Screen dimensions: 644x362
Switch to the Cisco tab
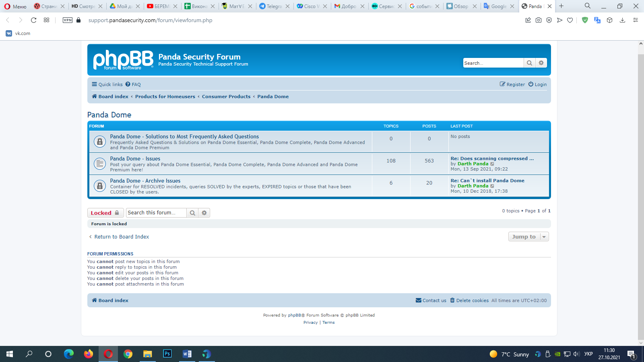(312, 6)
